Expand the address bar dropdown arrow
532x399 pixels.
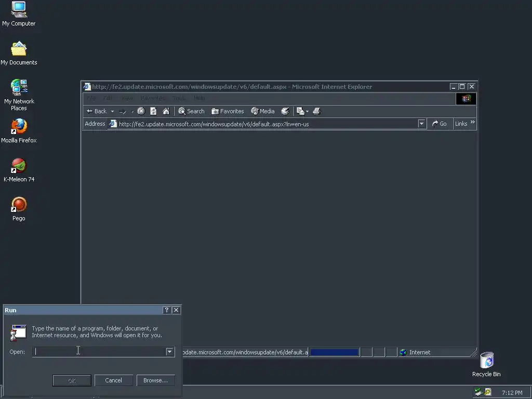pos(421,124)
